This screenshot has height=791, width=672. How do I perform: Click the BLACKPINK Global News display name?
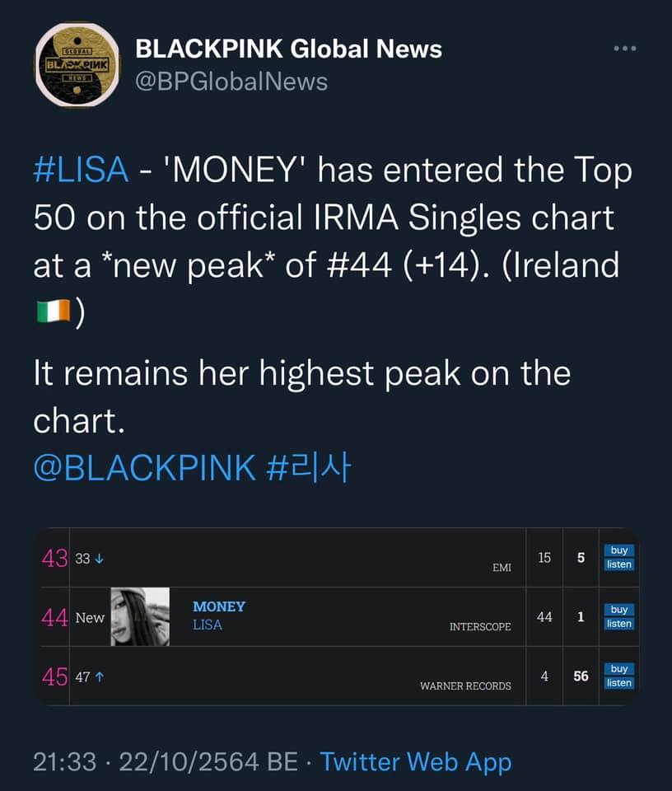click(288, 49)
